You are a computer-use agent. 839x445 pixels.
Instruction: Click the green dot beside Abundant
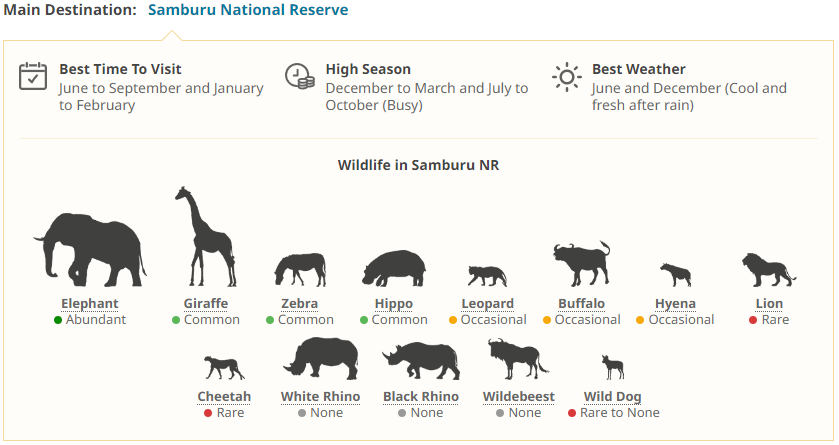58,320
